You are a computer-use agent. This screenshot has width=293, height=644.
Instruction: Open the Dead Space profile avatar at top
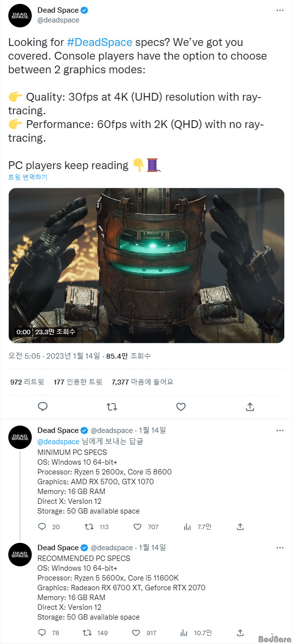click(x=21, y=16)
